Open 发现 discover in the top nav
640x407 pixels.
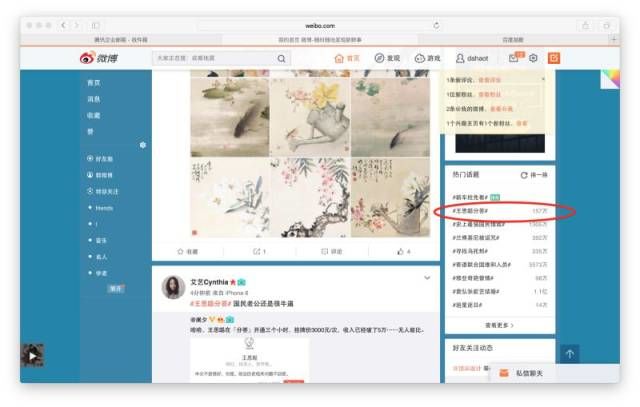tap(387, 58)
